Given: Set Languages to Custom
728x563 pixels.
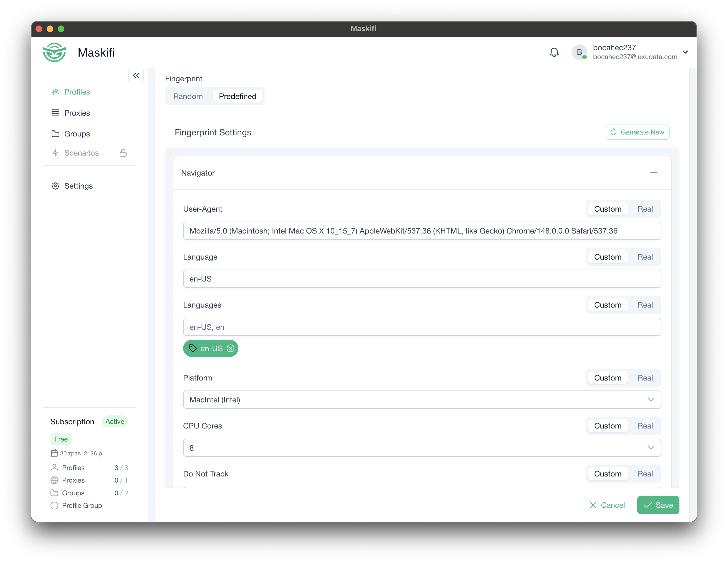Looking at the screenshot, I should point(608,305).
